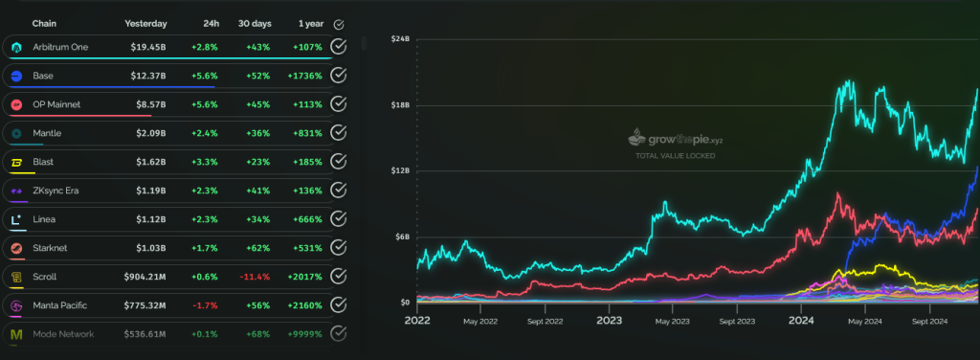Image resolution: width=980 pixels, height=360 pixels.
Task: Uncheck ZKsync Era from the chart
Action: coord(338,191)
